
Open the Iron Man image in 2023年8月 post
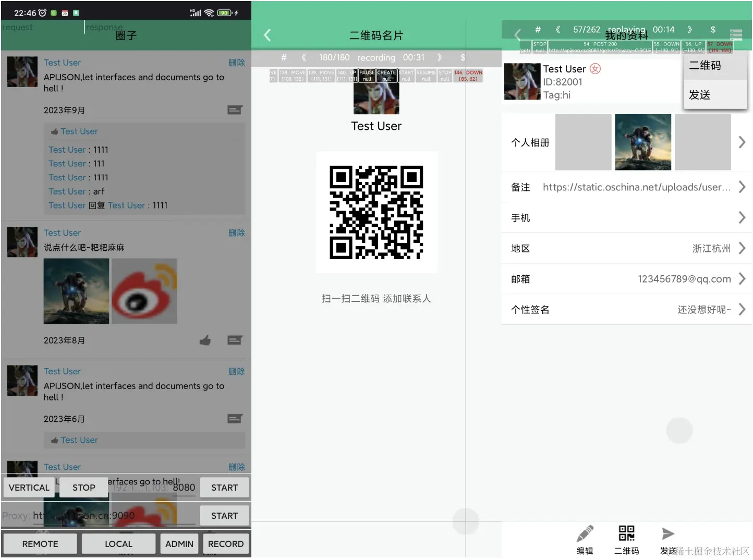[77, 291]
